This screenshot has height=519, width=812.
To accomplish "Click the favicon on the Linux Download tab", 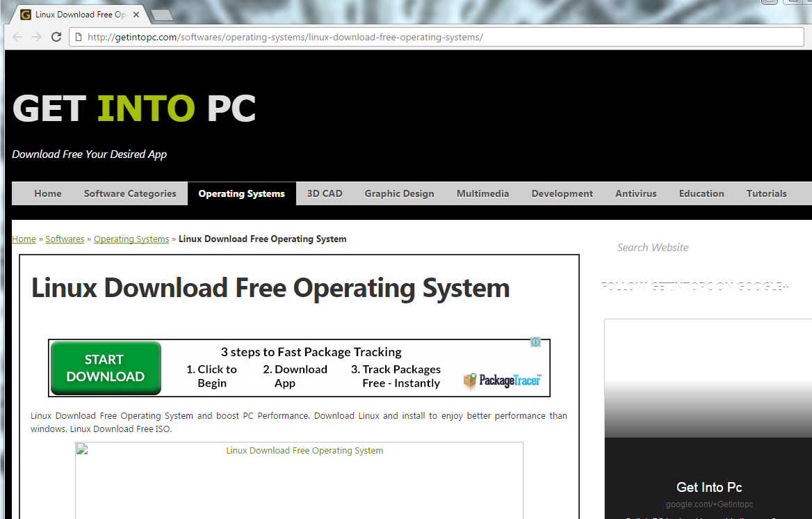I will click(25, 13).
